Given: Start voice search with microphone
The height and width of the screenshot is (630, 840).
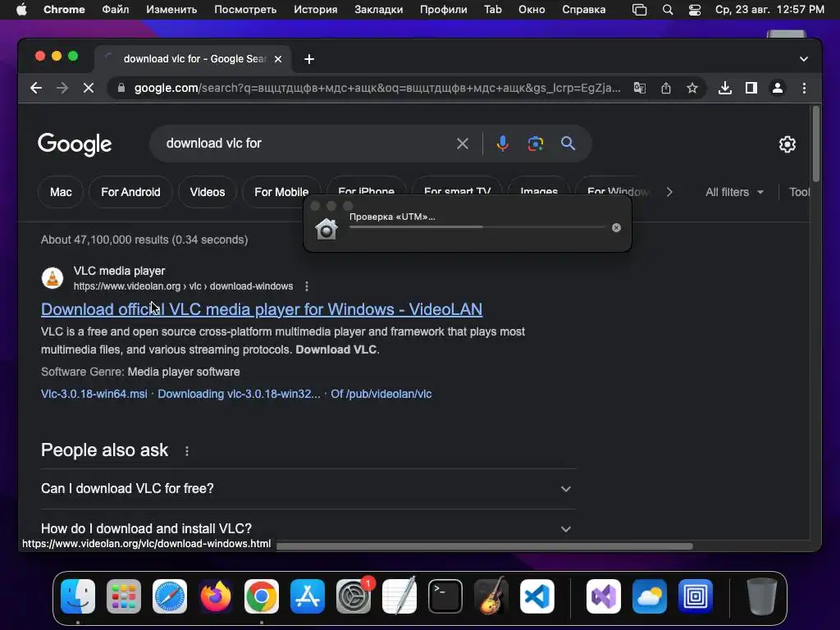Looking at the screenshot, I should 503,144.
